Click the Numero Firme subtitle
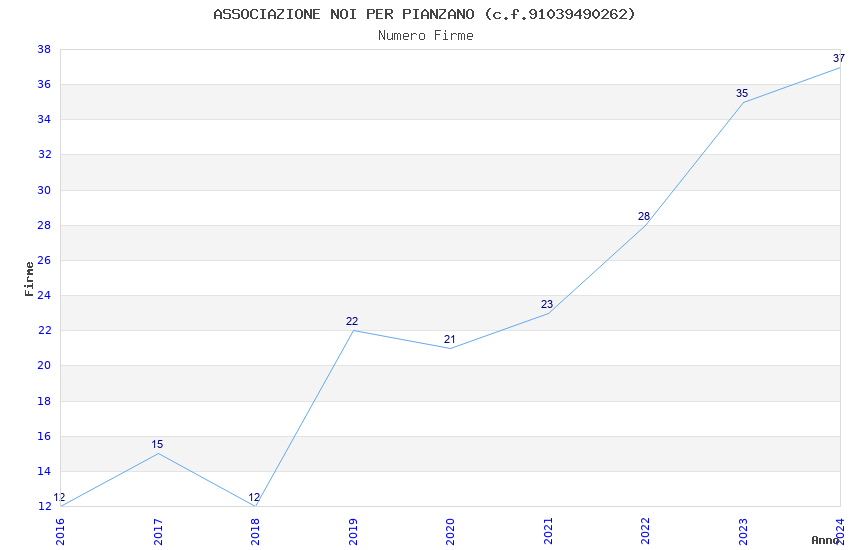 coord(425,35)
